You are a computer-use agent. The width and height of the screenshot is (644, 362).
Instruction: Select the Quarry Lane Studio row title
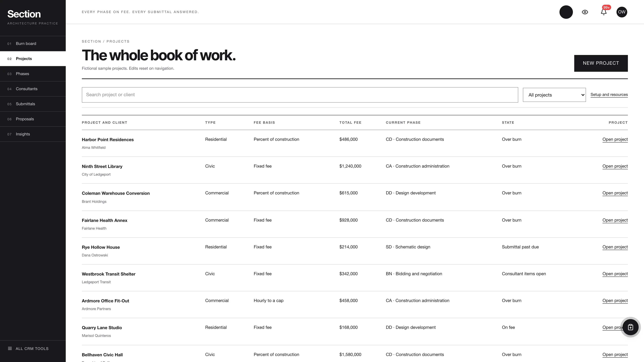(x=102, y=327)
